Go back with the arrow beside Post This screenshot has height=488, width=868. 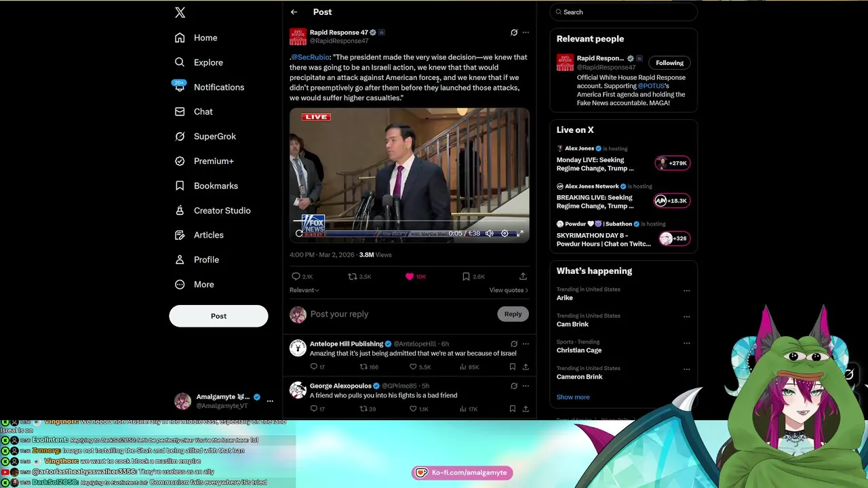pyautogui.click(x=294, y=12)
